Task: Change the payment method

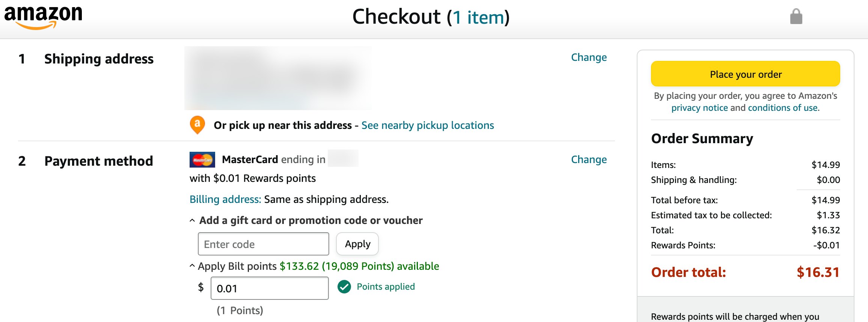Action: pos(589,159)
